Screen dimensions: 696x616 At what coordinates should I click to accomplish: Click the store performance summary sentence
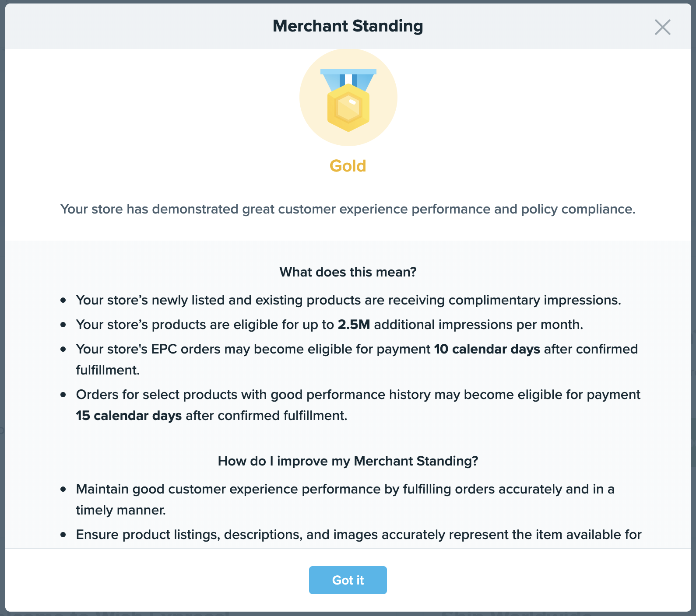pyautogui.click(x=348, y=209)
